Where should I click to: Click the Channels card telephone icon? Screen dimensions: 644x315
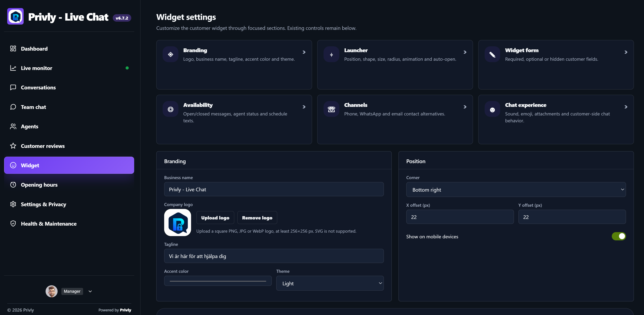(x=331, y=109)
